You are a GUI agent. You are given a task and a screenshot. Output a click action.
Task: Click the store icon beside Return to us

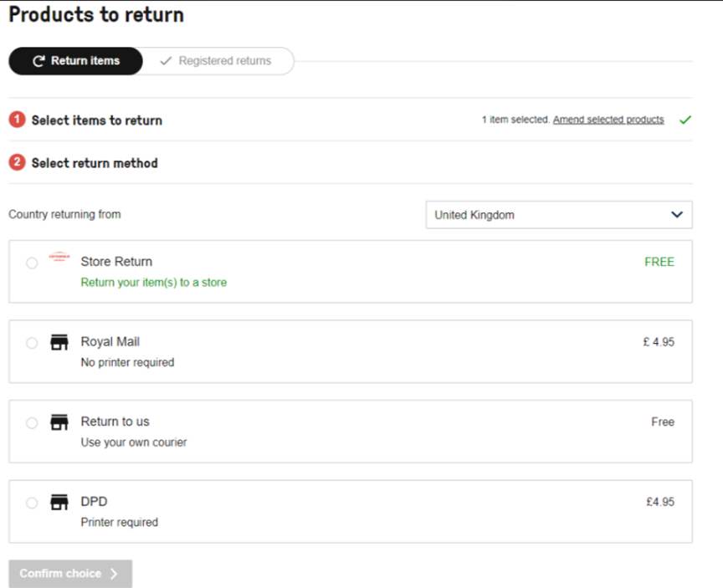click(x=59, y=422)
